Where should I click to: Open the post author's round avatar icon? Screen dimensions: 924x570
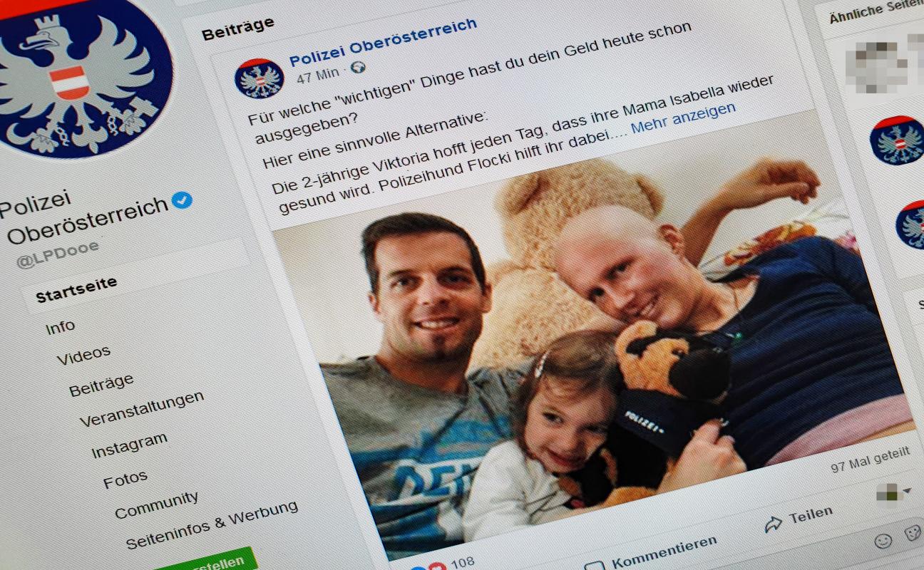point(260,78)
